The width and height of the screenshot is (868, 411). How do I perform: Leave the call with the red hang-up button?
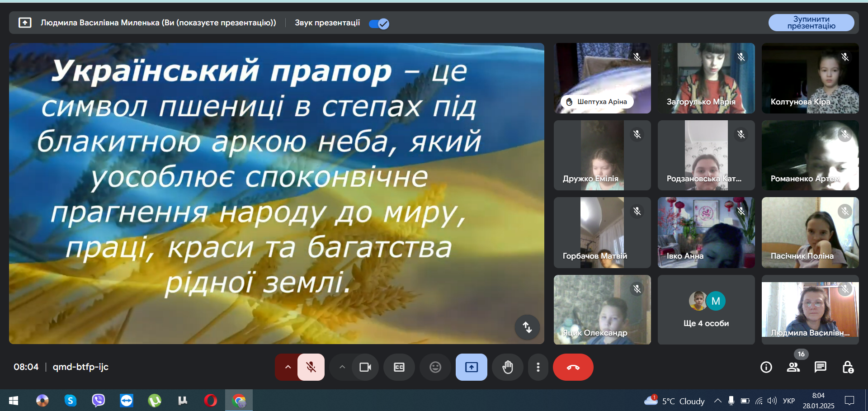[x=573, y=367]
